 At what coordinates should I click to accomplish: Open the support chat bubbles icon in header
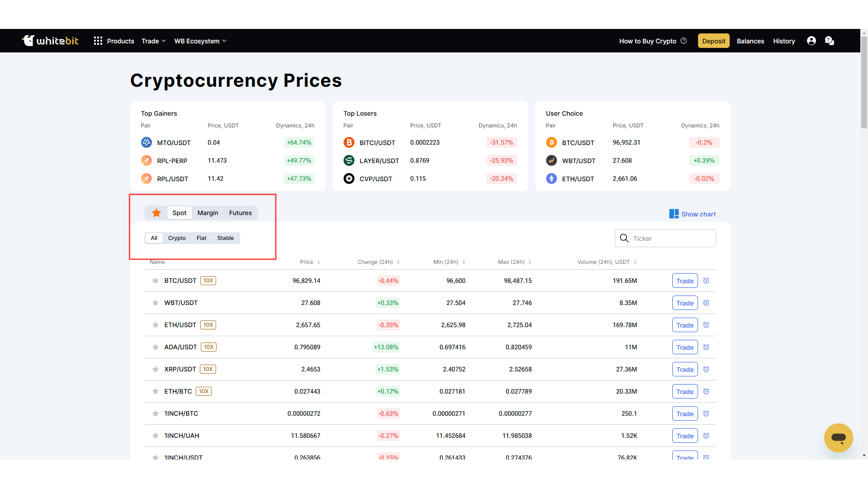coord(830,41)
